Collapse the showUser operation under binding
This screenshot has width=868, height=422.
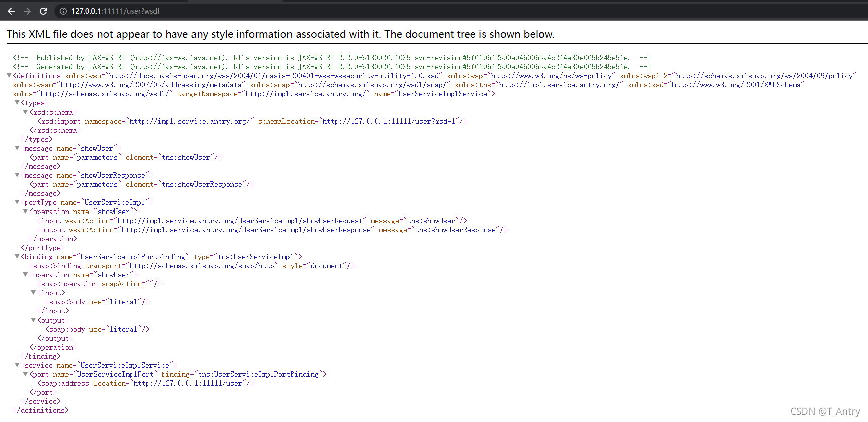click(x=25, y=275)
